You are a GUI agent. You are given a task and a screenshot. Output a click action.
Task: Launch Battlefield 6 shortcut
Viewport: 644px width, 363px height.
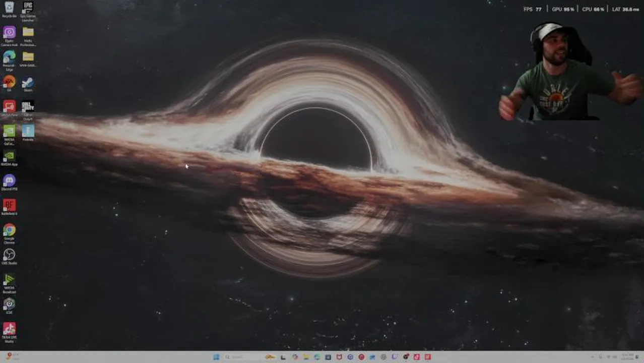click(x=9, y=207)
